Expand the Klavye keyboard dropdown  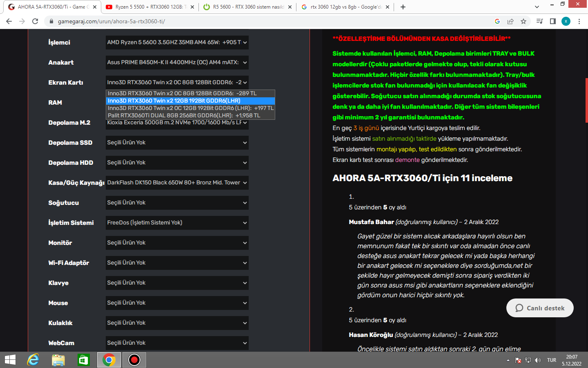[177, 283]
